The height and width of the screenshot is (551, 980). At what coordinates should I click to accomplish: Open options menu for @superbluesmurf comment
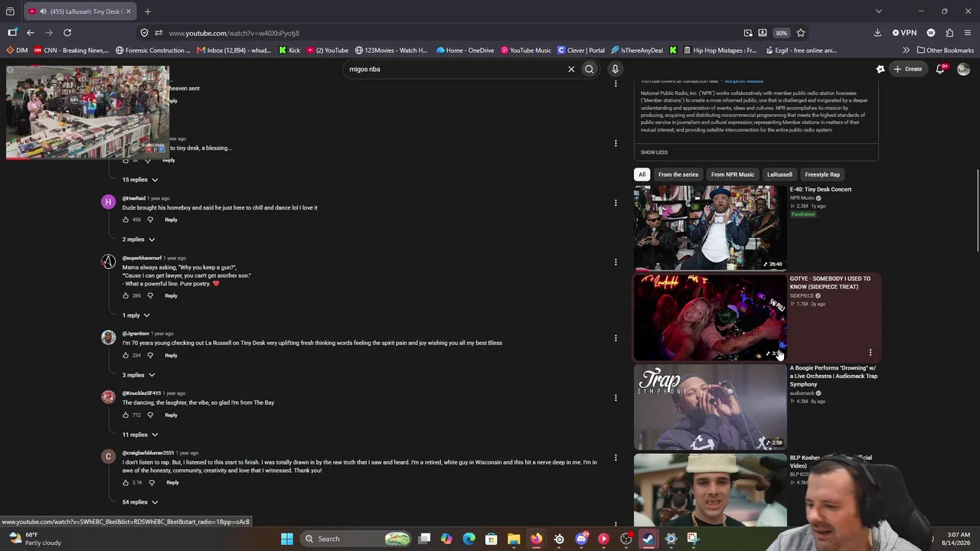point(616,262)
